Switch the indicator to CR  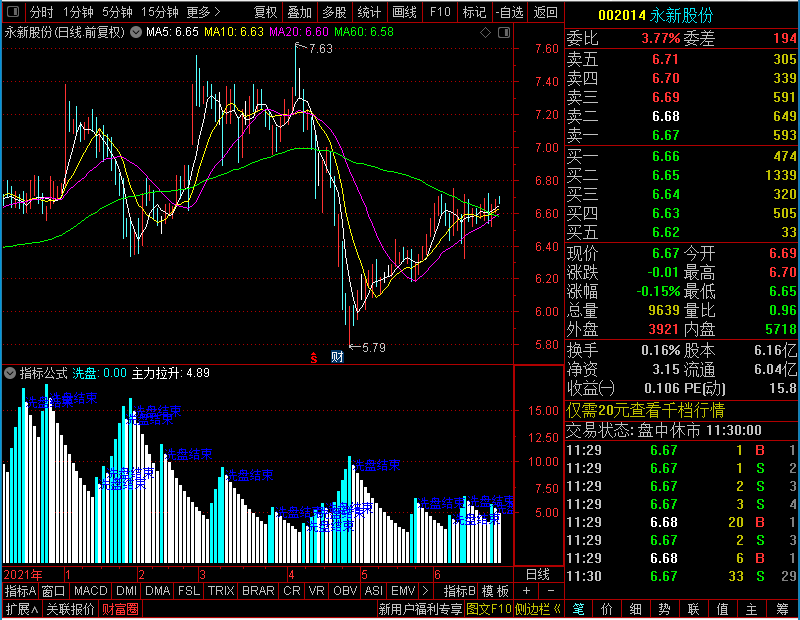point(292,591)
